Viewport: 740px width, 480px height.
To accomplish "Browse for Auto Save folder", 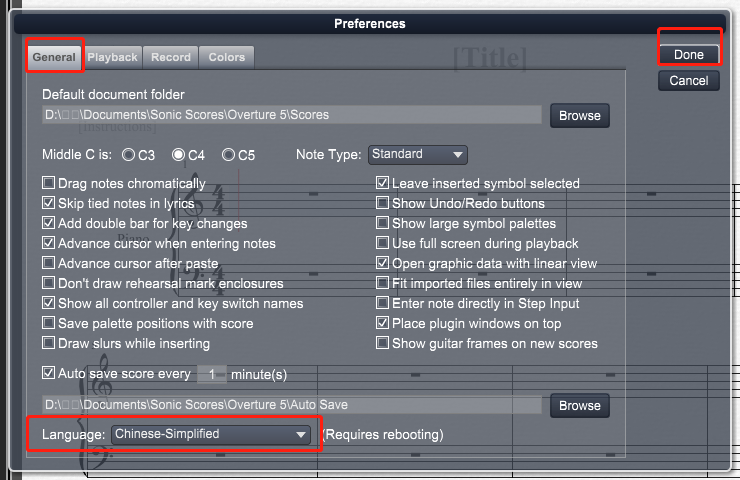I will pos(580,406).
